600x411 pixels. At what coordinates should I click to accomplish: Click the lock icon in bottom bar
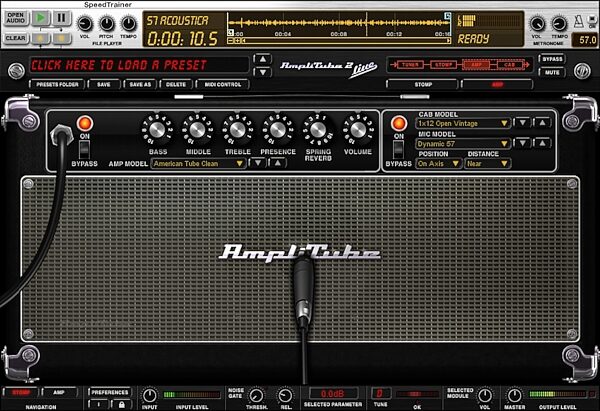(x=121, y=404)
